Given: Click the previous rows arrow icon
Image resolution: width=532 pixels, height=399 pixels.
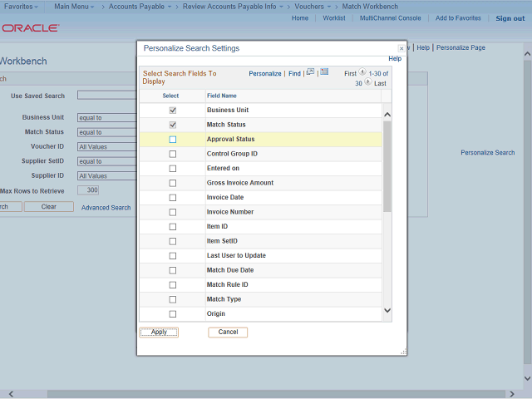Looking at the screenshot, I should (x=362, y=72).
